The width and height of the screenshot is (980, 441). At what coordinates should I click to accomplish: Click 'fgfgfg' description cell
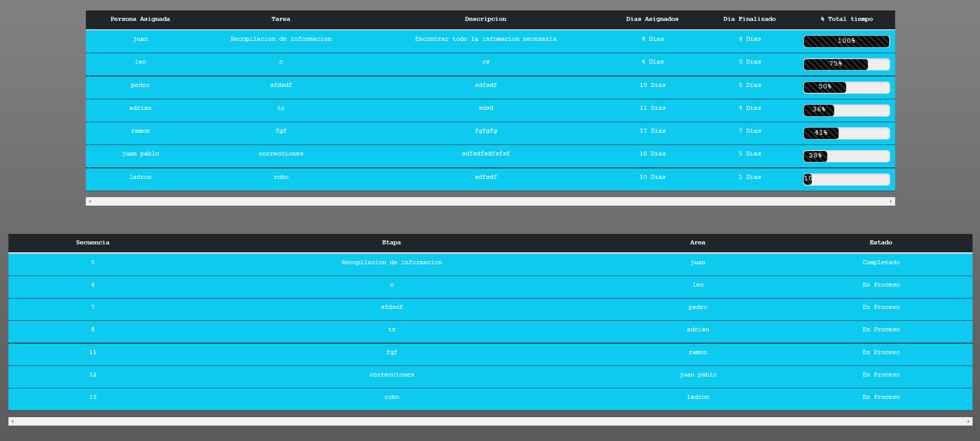click(x=486, y=131)
